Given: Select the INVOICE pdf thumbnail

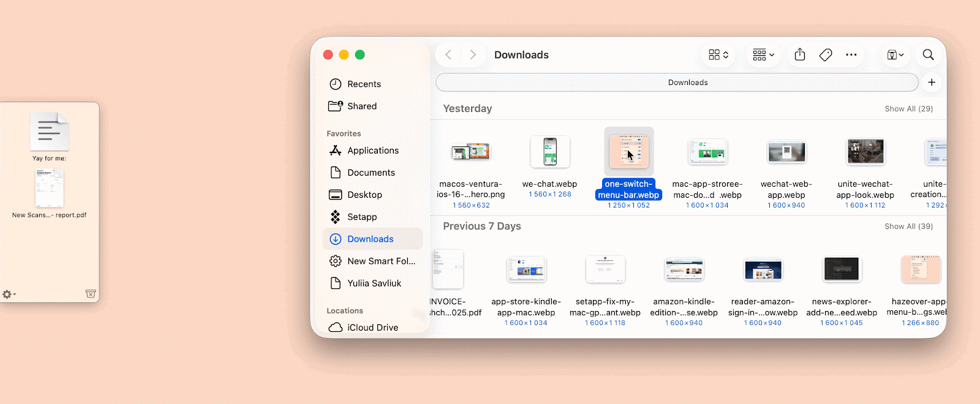Looking at the screenshot, I should (448, 269).
